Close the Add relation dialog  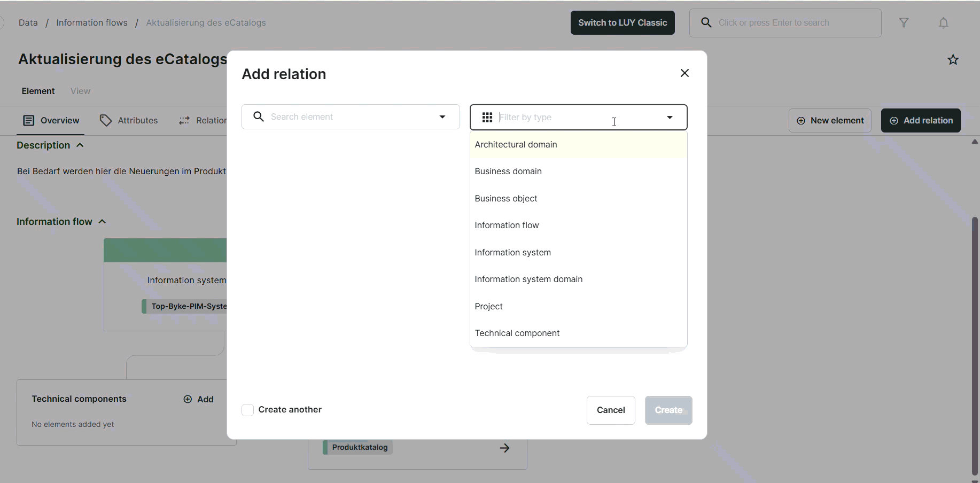pos(685,73)
